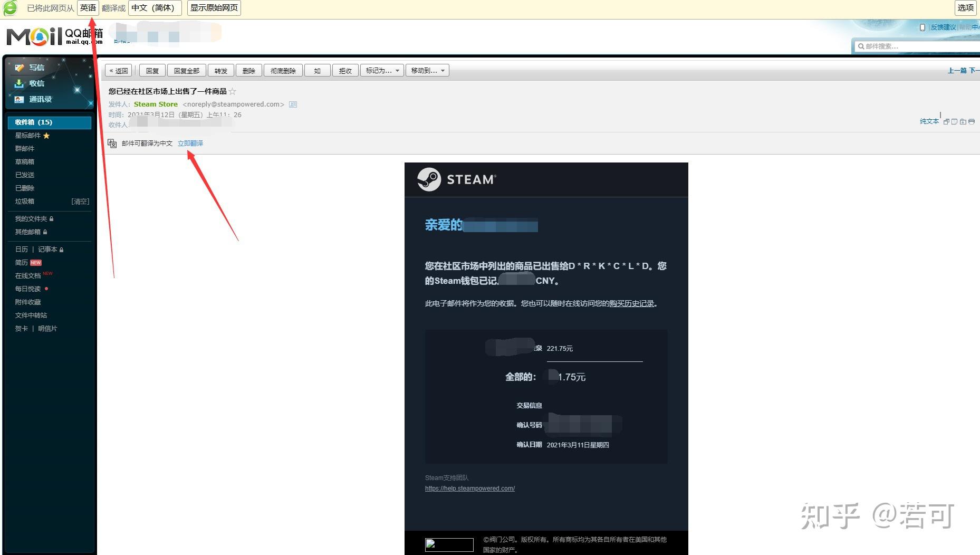Click the mobile phone icon near 反馈建议
This screenshot has width=980, height=555.
click(x=923, y=27)
